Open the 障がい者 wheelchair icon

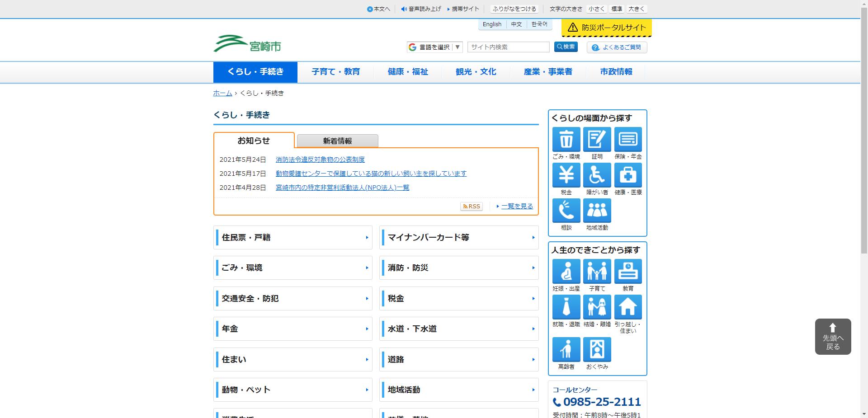point(597,175)
